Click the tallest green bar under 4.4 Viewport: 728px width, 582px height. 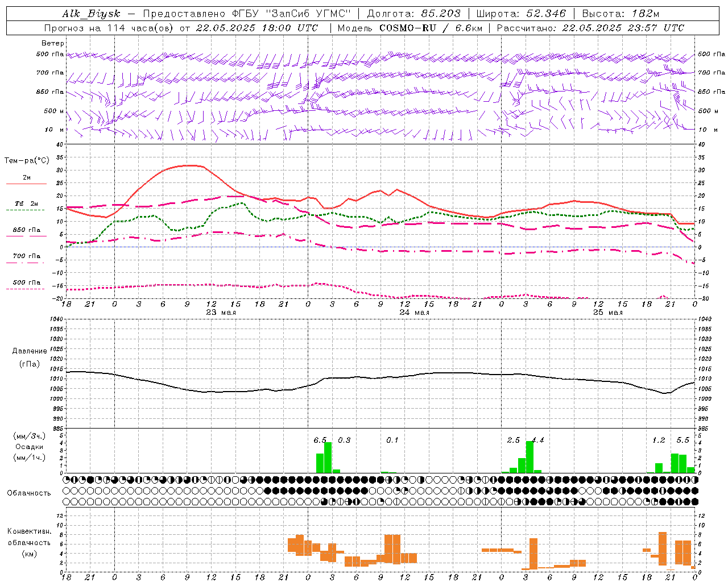pos(530,457)
